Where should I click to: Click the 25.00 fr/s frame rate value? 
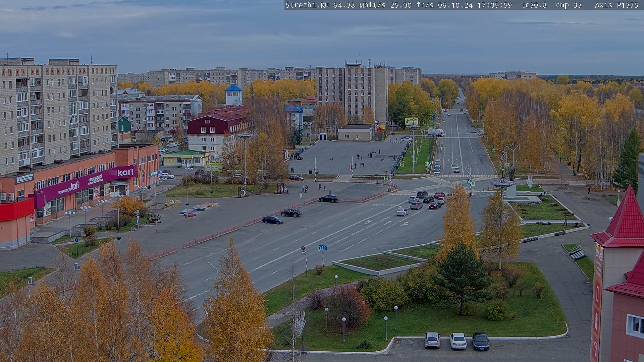[412, 5]
